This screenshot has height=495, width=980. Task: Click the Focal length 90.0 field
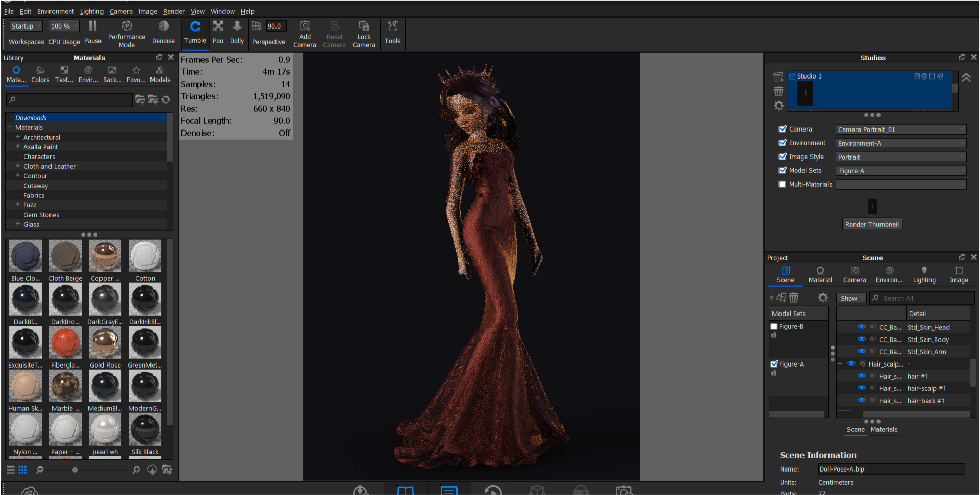[276, 26]
